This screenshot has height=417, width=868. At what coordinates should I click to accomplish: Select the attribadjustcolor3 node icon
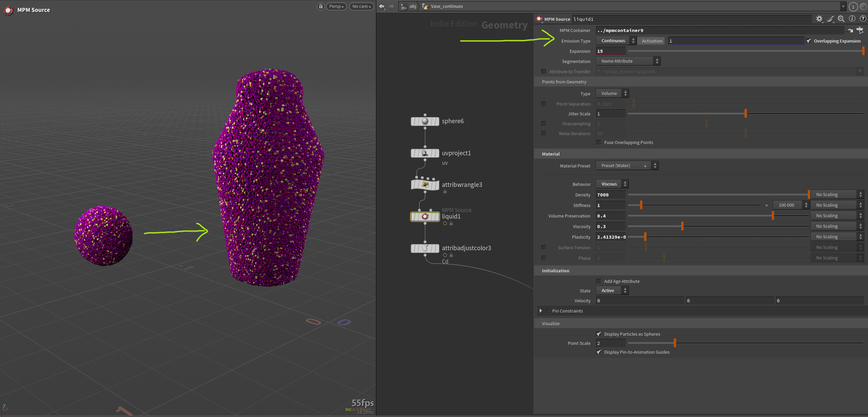424,248
